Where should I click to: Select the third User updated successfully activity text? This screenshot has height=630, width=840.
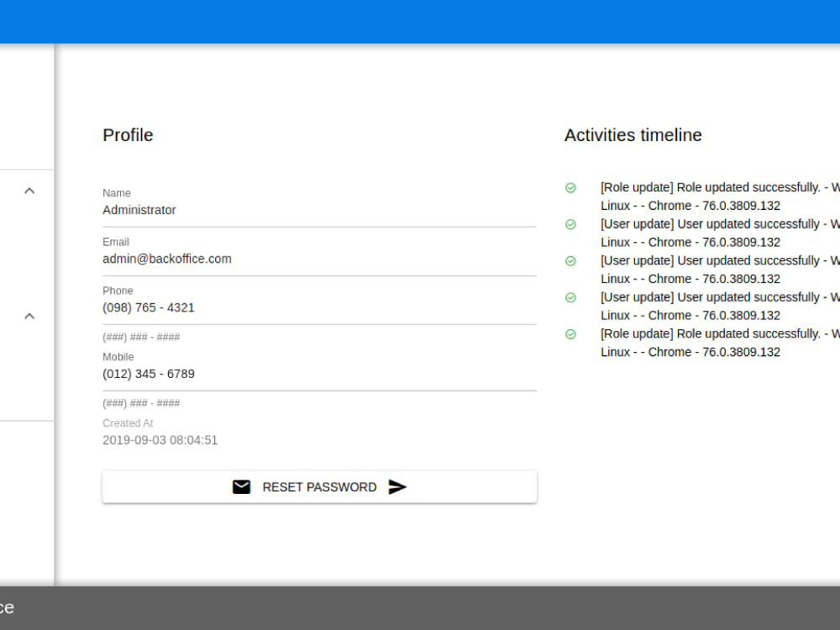[720, 297]
